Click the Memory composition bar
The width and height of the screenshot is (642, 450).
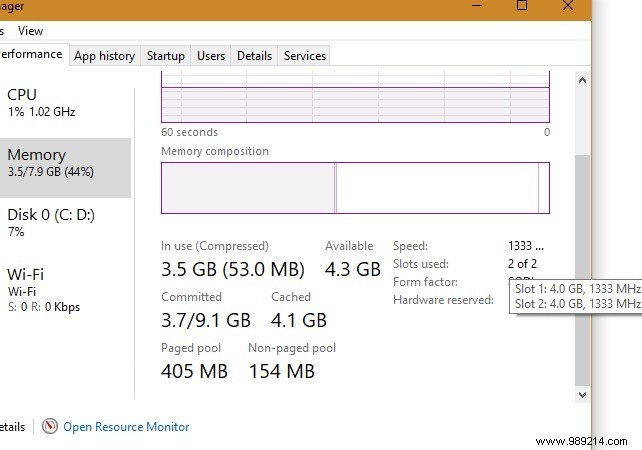(x=355, y=188)
